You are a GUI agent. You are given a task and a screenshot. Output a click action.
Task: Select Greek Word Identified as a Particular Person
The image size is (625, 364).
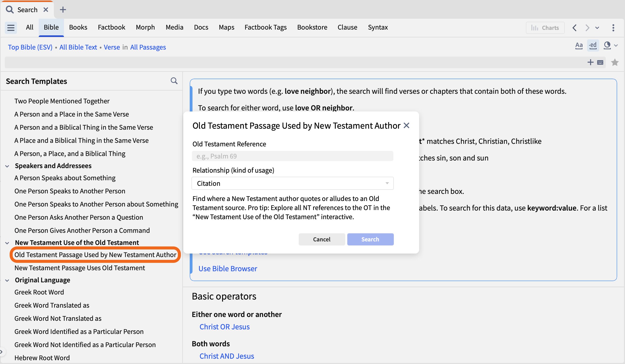click(79, 332)
